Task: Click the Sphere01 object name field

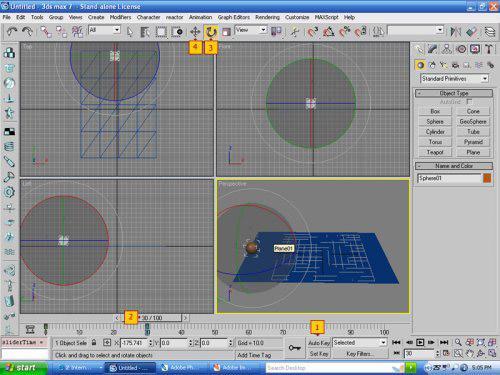Action: (x=449, y=178)
